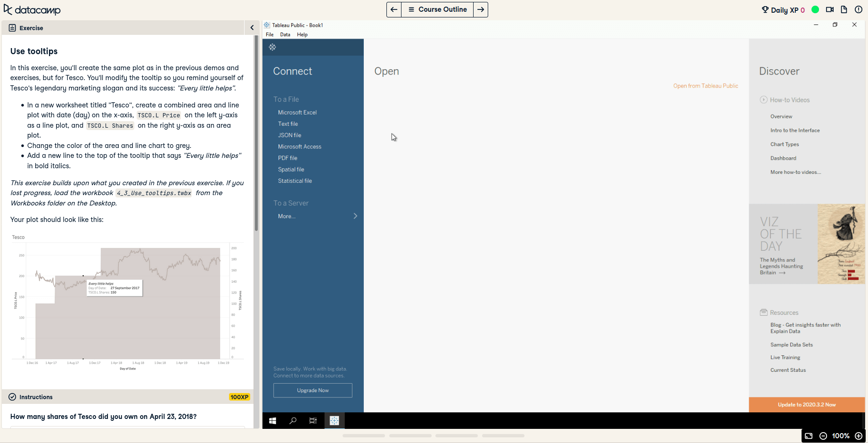The height and width of the screenshot is (443, 868).
Task: Click the DataCamp logo
Action: pos(32,10)
